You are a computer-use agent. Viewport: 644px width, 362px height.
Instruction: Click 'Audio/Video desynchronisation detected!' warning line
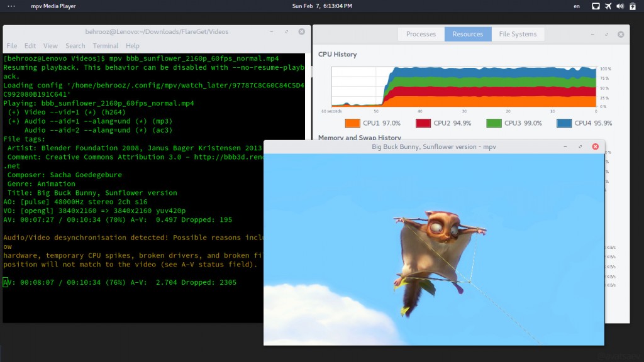coord(133,238)
